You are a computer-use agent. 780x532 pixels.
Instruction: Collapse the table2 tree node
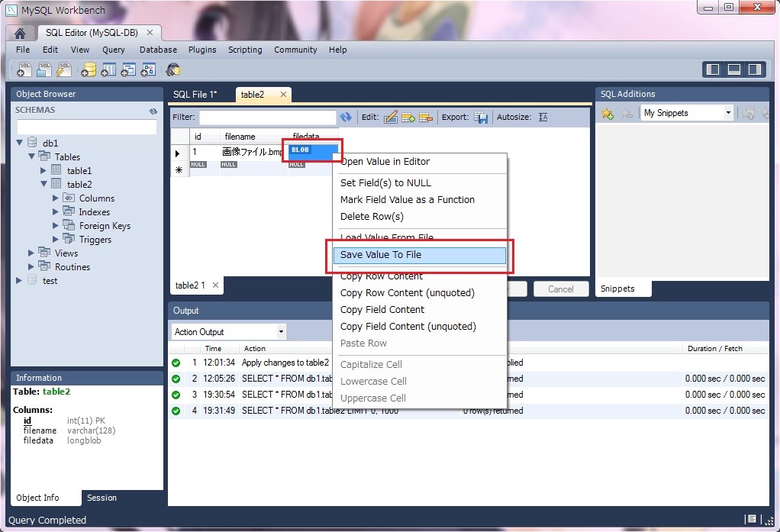coord(44,184)
